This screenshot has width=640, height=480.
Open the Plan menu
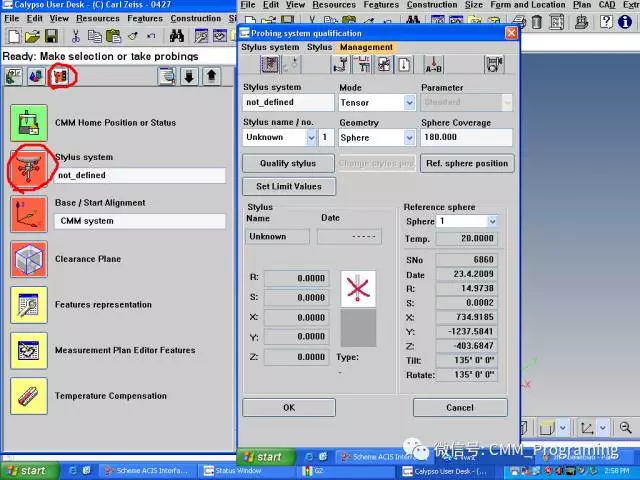pos(582,5)
